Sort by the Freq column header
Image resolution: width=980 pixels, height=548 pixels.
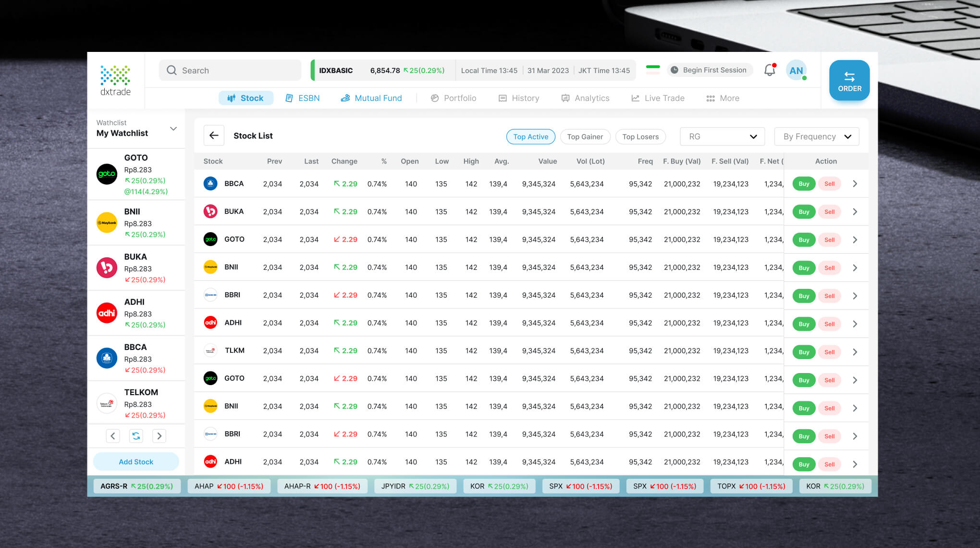coord(645,161)
